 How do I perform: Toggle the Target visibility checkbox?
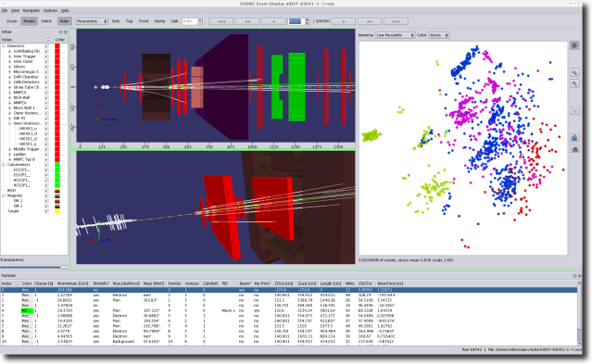[x=46, y=211]
